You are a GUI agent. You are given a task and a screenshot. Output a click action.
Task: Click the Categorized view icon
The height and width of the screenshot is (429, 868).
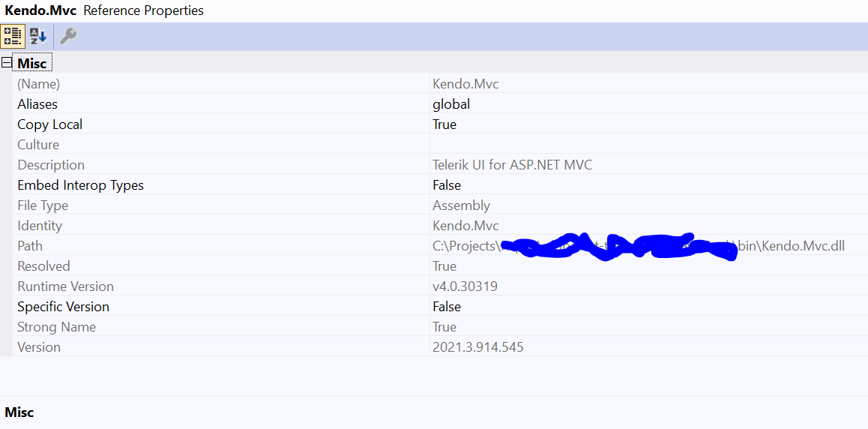(13, 36)
